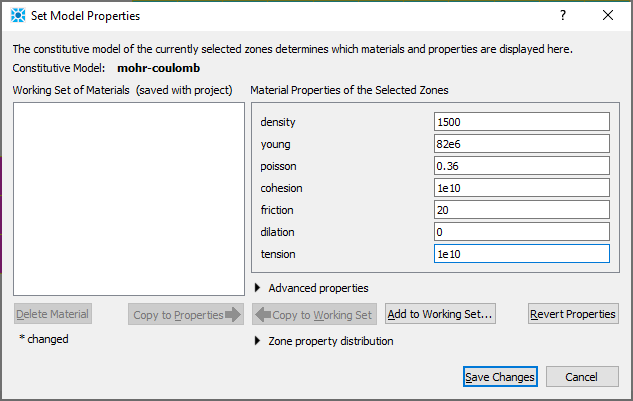Edit the young modulus field
Image resolution: width=633 pixels, height=401 pixels.
(x=521, y=144)
